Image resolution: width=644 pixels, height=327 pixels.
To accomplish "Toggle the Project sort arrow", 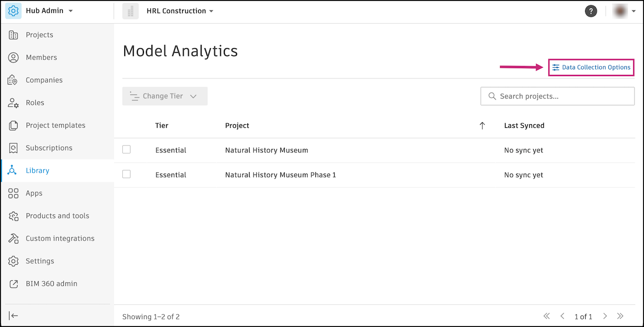I will [482, 126].
